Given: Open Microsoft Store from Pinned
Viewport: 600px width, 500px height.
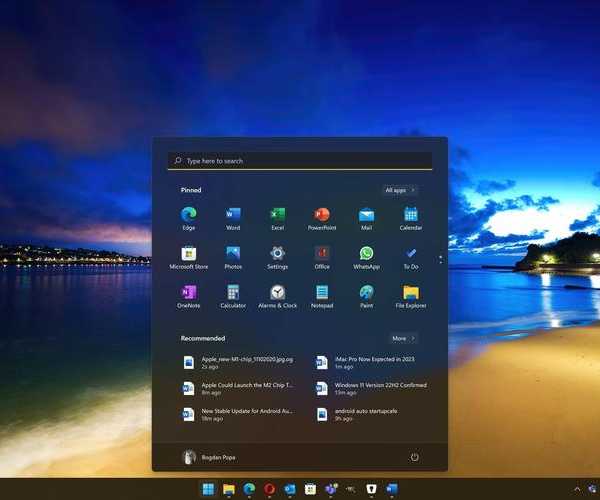Looking at the screenshot, I should (189, 257).
